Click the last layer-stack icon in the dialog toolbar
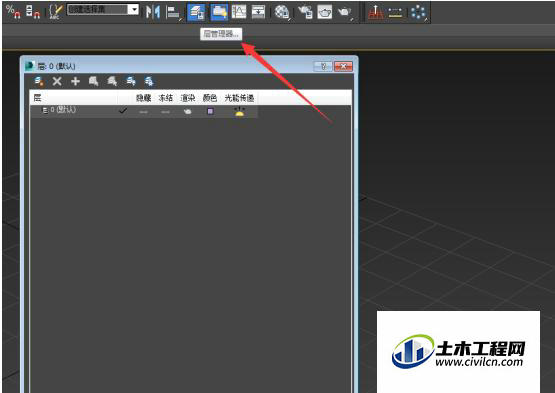Screen dimensions: 555x393 149,81
